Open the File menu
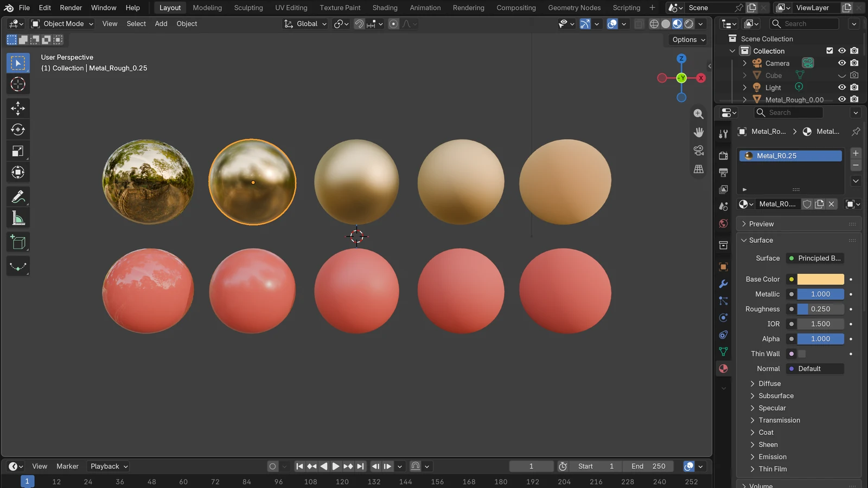Viewport: 868px width, 488px height. [x=24, y=8]
